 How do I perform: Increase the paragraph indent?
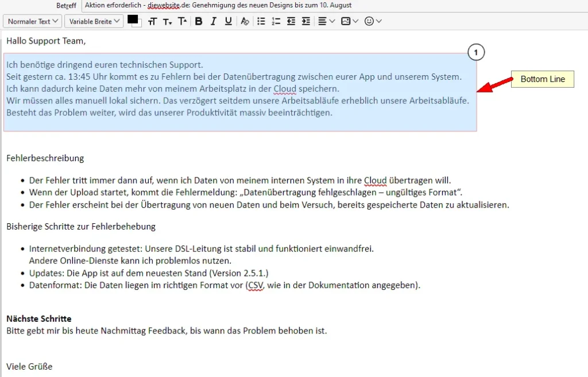[305, 21]
